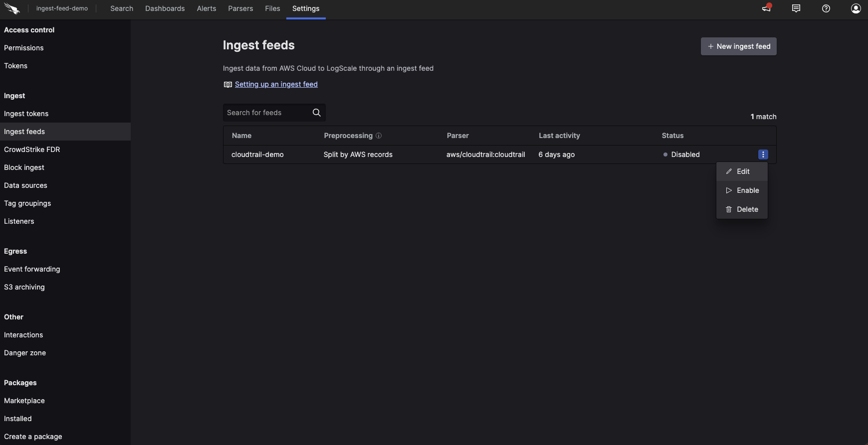The height and width of the screenshot is (445, 868).
Task: Click the magnifier icon in feed search
Action: click(x=316, y=113)
